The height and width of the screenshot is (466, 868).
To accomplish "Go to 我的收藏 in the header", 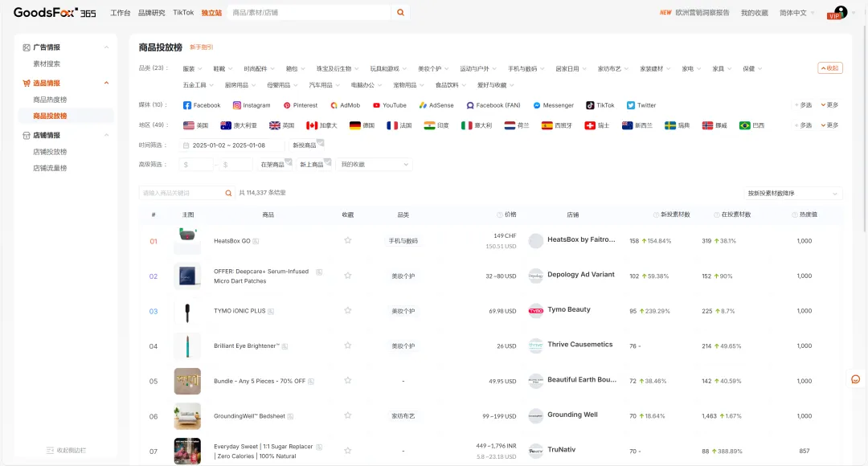I will 754,13.
